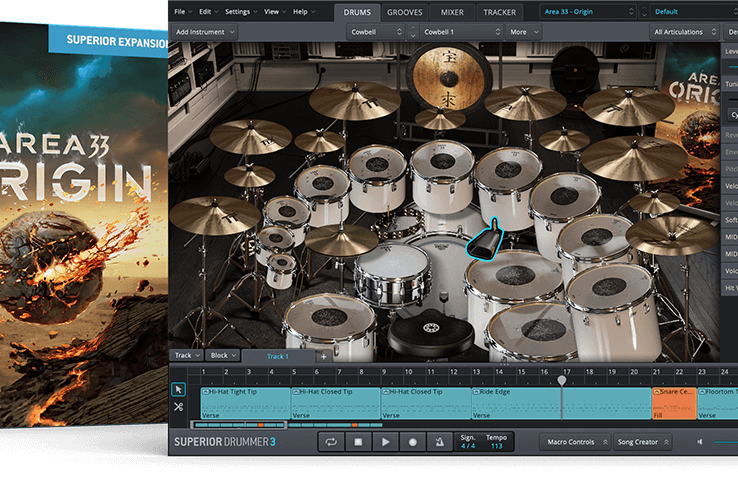Click the chrome snare drum
The height and width of the screenshot is (488, 738).
point(392,274)
